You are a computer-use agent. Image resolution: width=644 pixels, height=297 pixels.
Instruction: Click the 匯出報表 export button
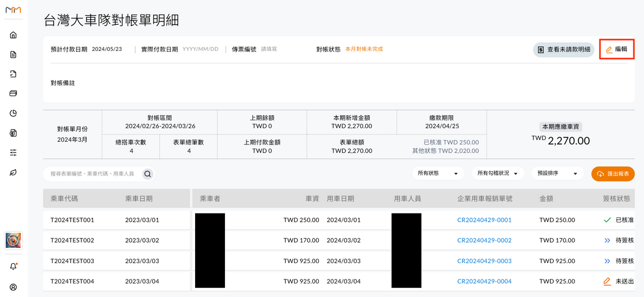coord(613,174)
